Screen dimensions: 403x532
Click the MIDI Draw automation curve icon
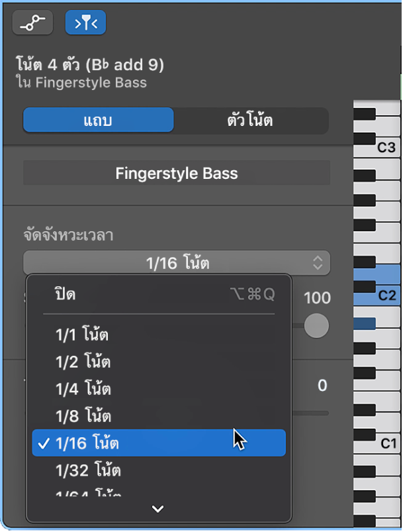[32, 22]
